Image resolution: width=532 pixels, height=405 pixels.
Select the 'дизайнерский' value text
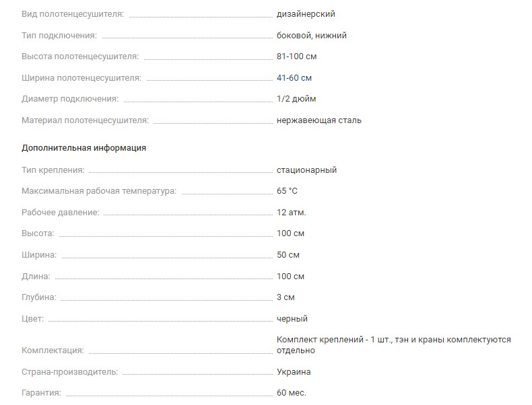[x=305, y=14]
